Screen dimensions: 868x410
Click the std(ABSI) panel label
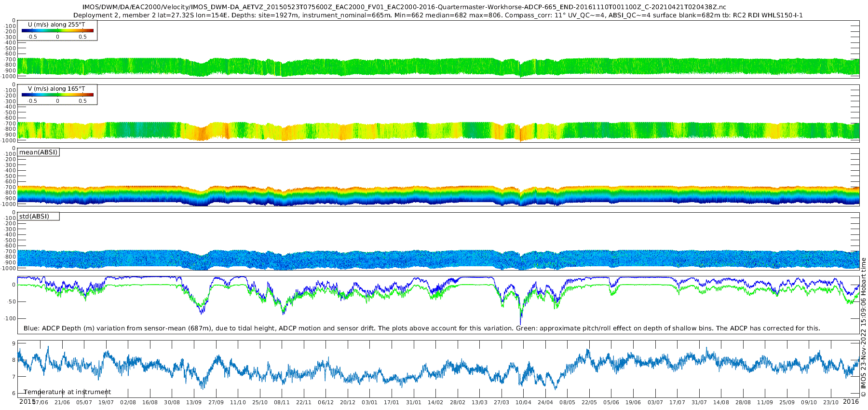[34, 217]
